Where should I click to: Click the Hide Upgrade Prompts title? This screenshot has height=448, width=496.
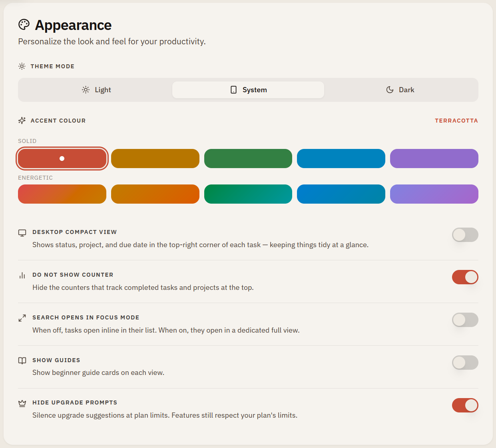coord(75,402)
